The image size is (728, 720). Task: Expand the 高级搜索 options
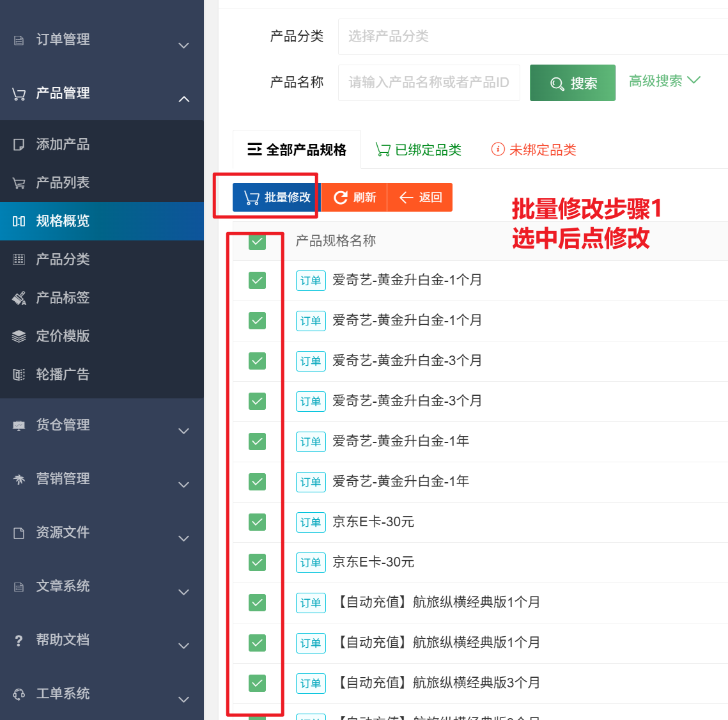coord(664,81)
